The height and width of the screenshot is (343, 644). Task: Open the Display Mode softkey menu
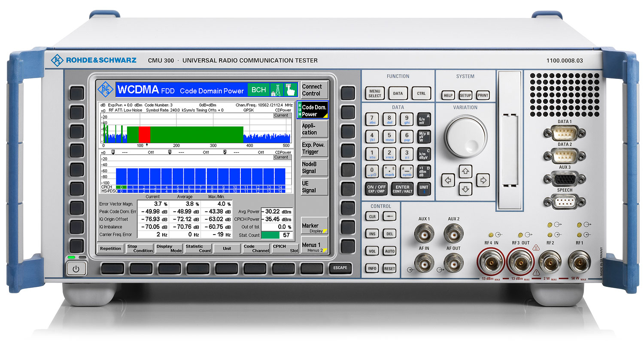tap(169, 248)
